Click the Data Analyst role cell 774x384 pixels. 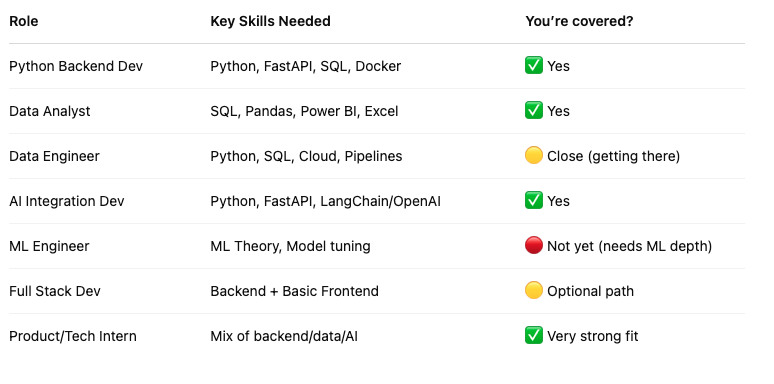pyautogui.click(x=50, y=111)
